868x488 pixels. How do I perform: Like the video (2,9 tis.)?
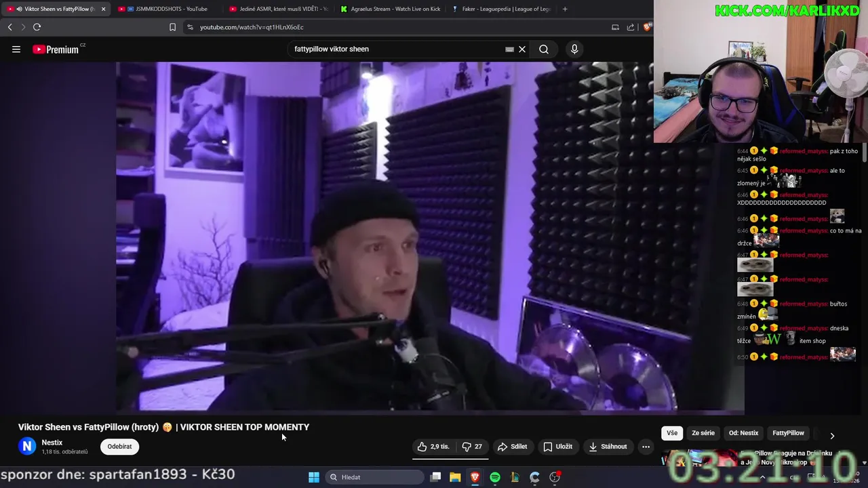click(x=434, y=447)
